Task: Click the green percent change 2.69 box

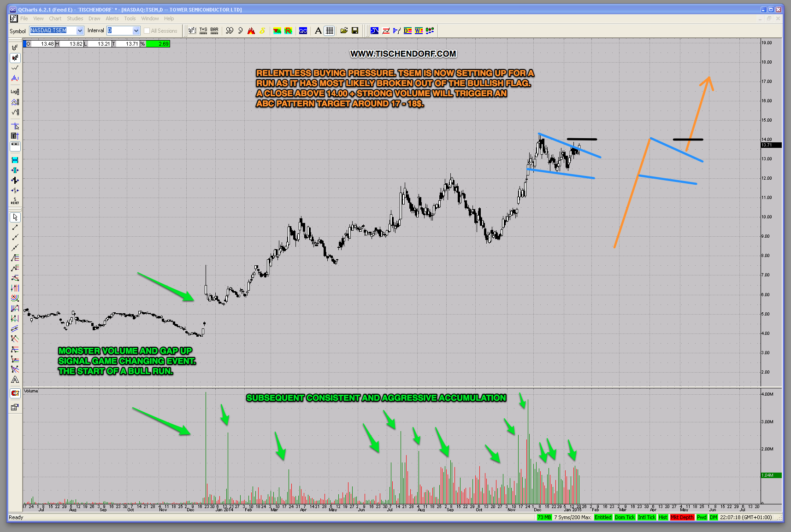Action: 158,44
